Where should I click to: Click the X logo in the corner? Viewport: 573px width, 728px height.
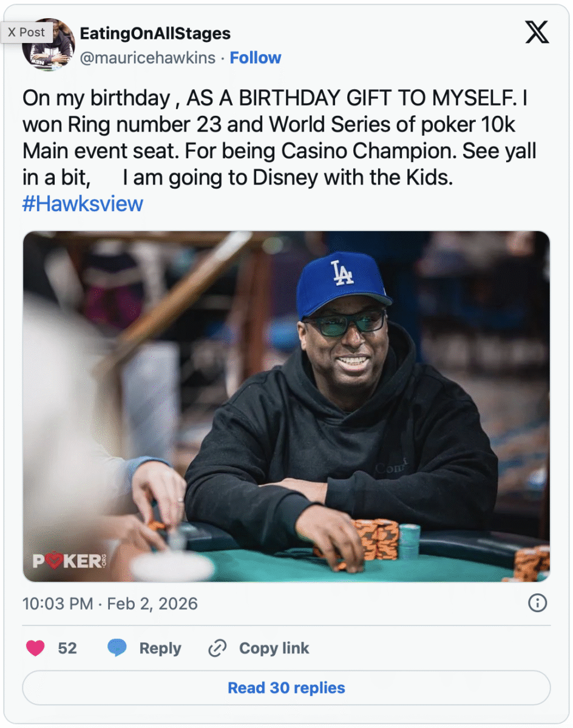tap(537, 32)
